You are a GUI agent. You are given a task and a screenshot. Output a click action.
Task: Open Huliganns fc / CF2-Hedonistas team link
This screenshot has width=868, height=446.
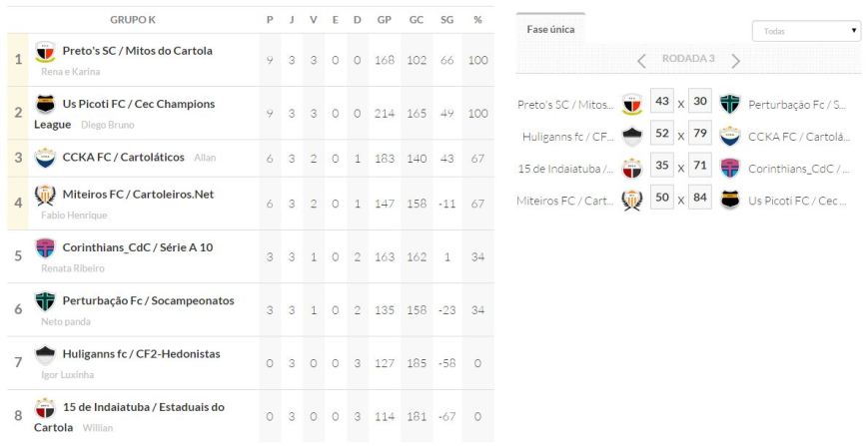[141, 354]
